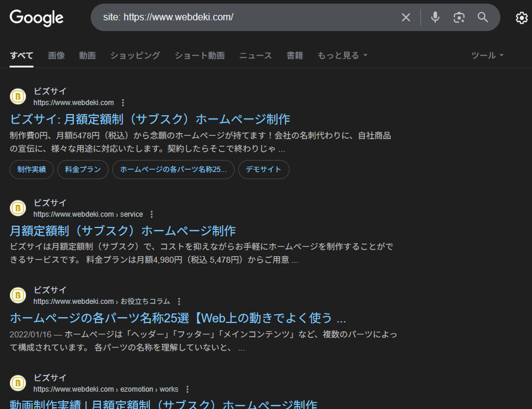Image resolution: width=532 pixels, height=409 pixels.
Task: Expand the もっと見る dropdown
Action: click(342, 56)
